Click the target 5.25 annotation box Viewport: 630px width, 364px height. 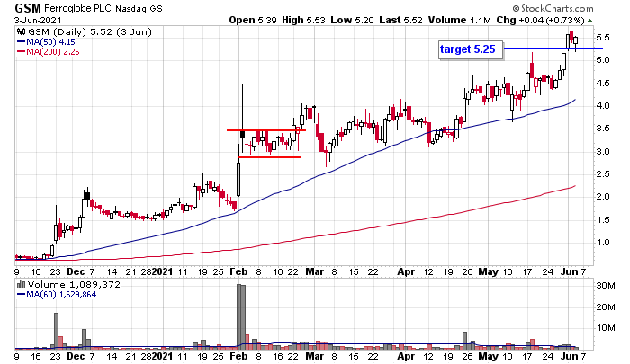click(471, 49)
